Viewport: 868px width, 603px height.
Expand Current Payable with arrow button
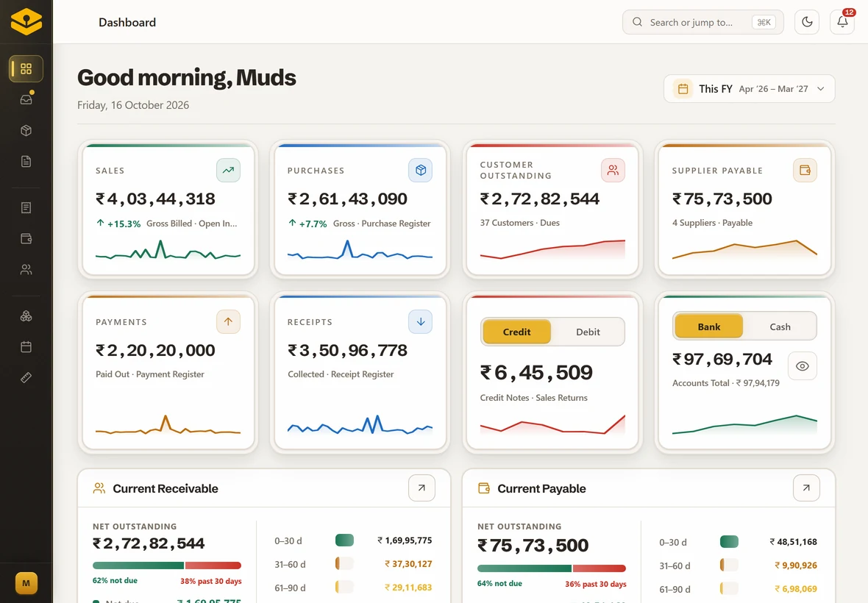click(806, 488)
